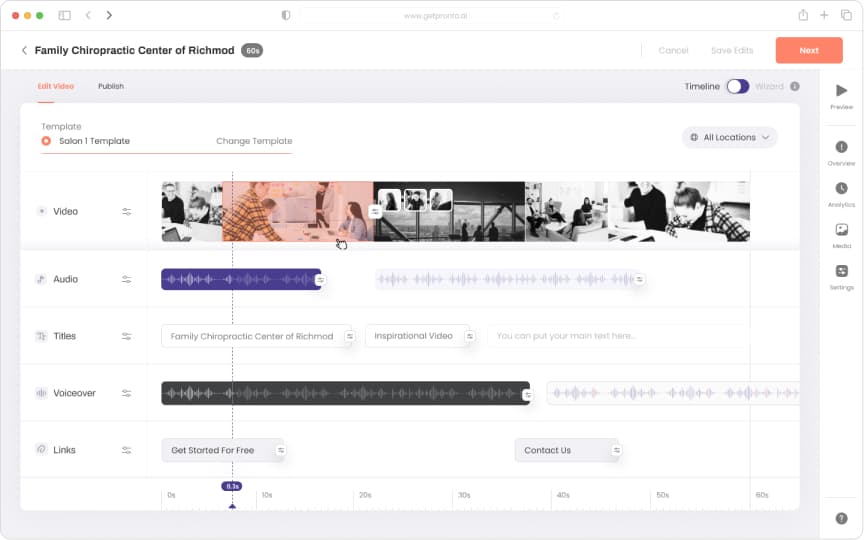This screenshot has width=864, height=540.
Task: Switch to the Publish tab
Action: (x=111, y=86)
